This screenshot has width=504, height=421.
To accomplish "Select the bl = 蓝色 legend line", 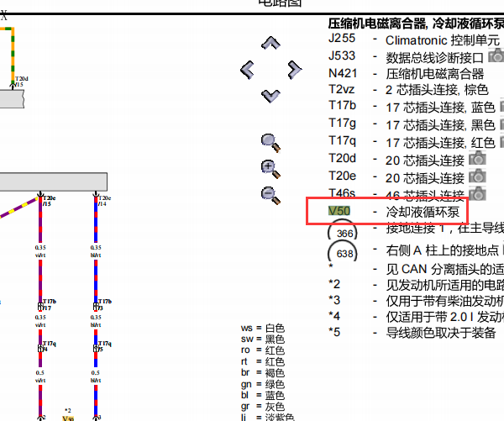I will (x=263, y=395).
